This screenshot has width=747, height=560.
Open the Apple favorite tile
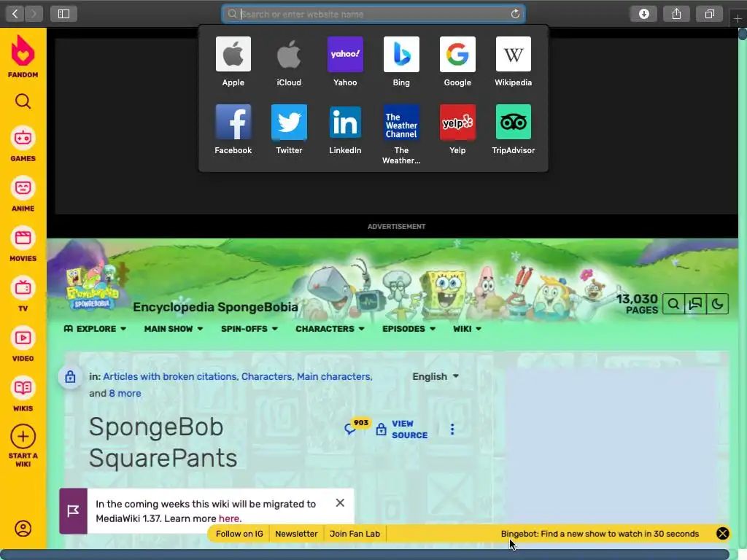click(233, 61)
